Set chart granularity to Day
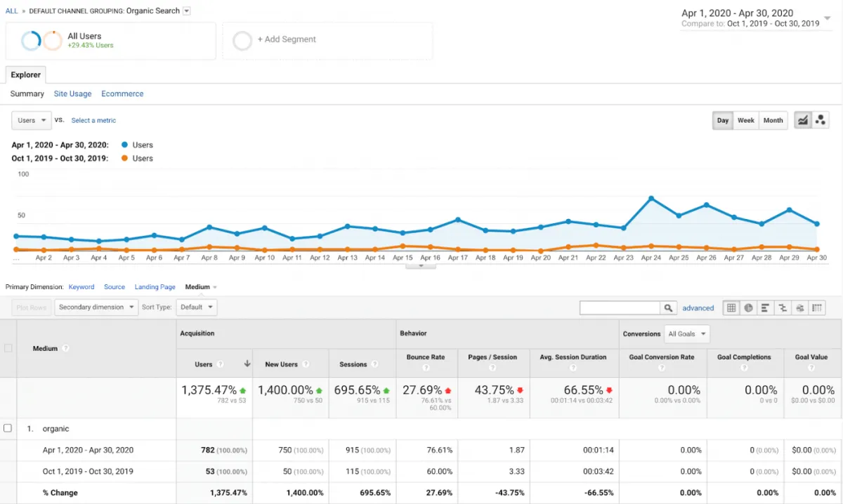This screenshot has width=843, height=504. coord(723,120)
